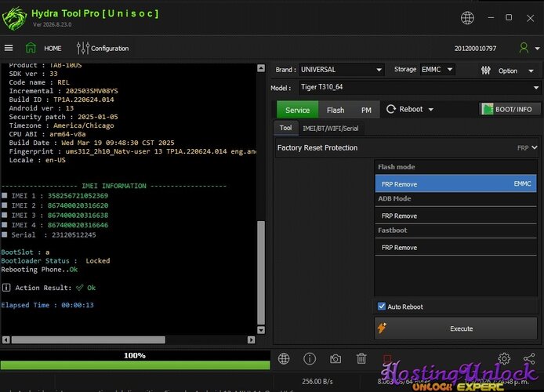
Task: Expand the user account dropdown arrow
Action: coord(538,49)
